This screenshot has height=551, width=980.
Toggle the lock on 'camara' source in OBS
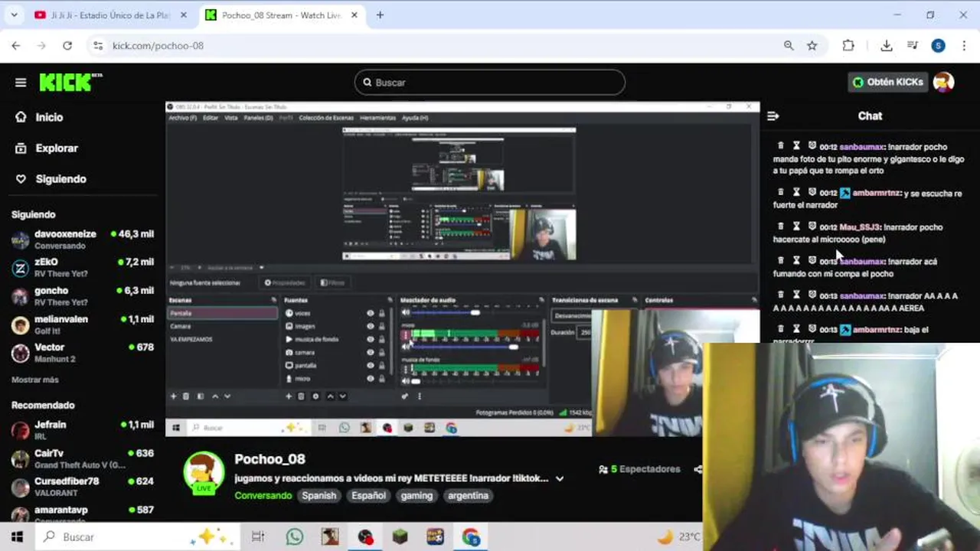click(x=381, y=352)
